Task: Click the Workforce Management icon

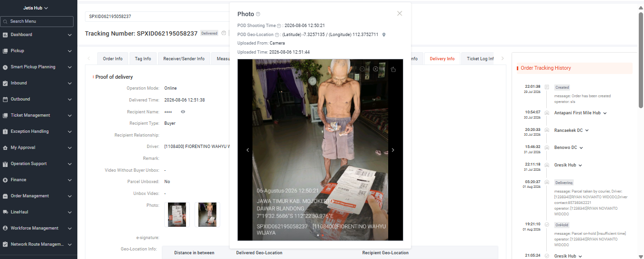Action: (x=5, y=228)
